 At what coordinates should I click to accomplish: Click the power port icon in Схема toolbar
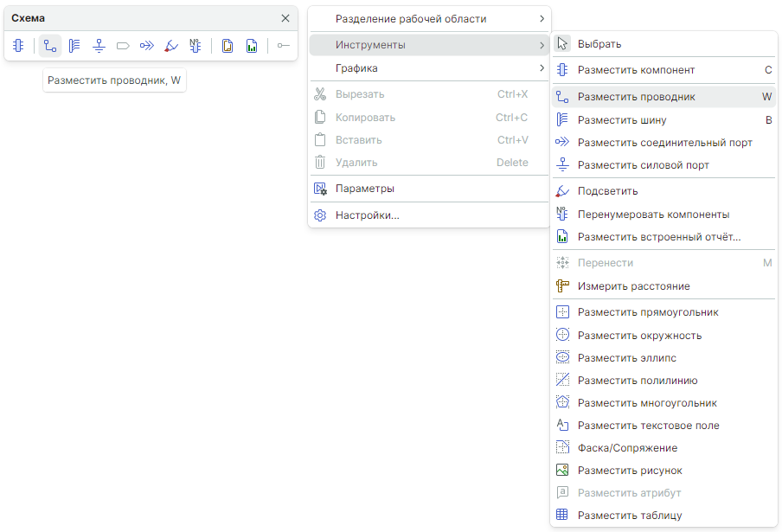[x=99, y=46]
